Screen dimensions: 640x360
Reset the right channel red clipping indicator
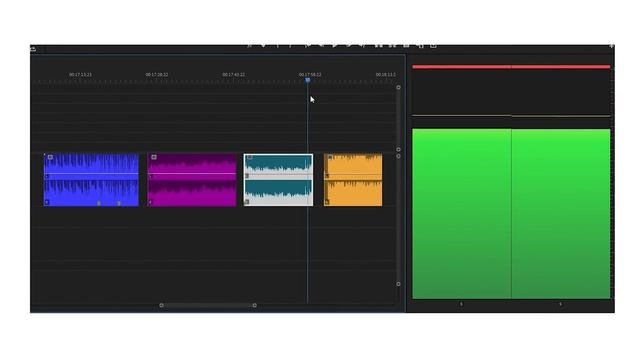point(561,67)
